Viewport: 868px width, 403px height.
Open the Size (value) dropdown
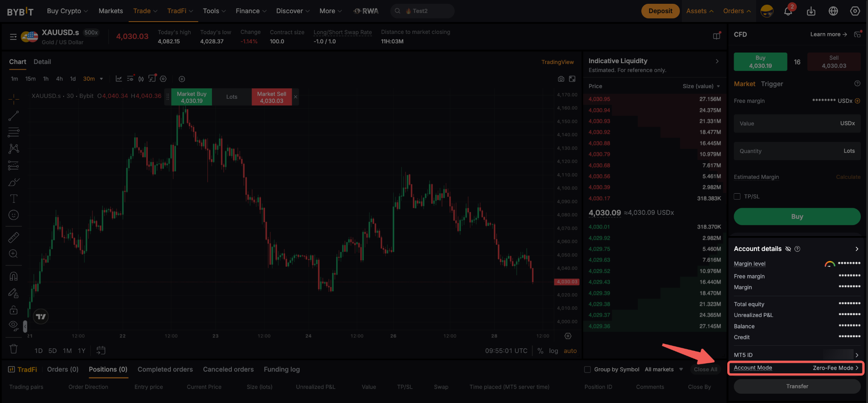tap(701, 86)
